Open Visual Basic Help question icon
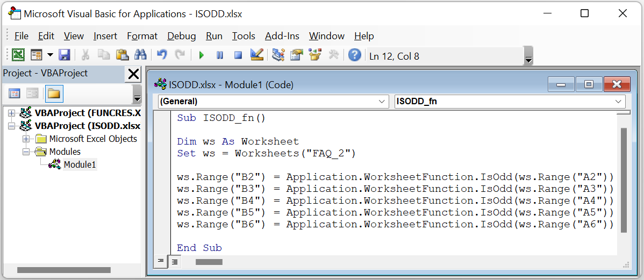 pyautogui.click(x=354, y=55)
